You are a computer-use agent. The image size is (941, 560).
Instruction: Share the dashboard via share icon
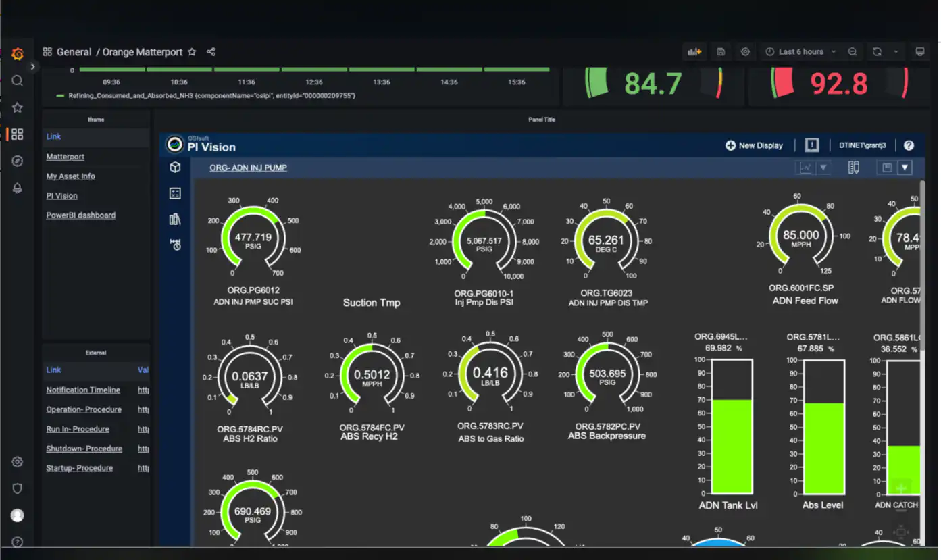click(x=211, y=52)
